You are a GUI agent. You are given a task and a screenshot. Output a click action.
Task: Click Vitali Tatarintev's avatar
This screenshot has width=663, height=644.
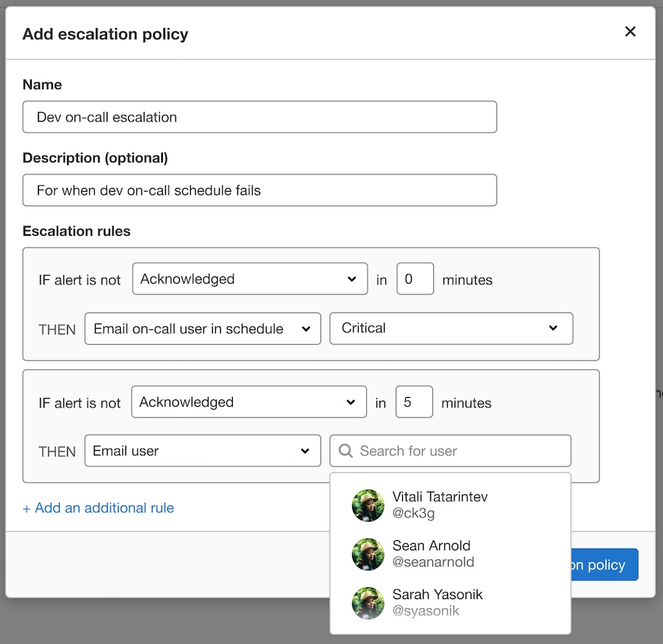[x=368, y=505]
